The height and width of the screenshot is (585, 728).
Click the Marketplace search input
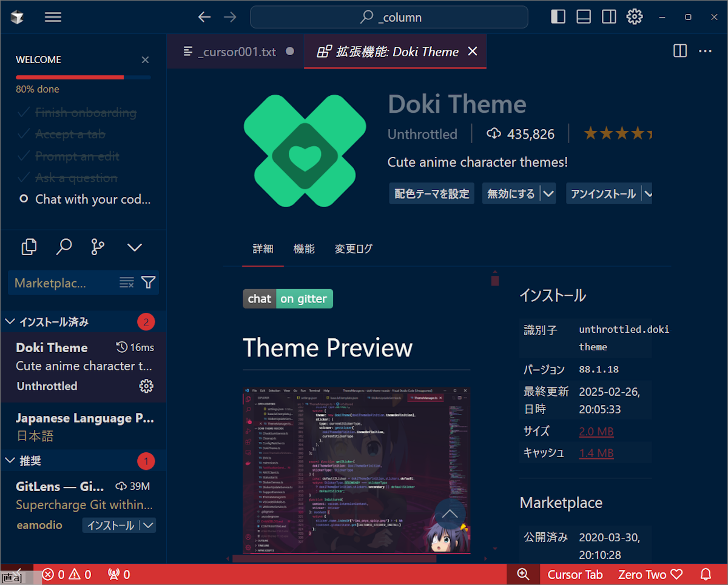(x=62, y=283)
